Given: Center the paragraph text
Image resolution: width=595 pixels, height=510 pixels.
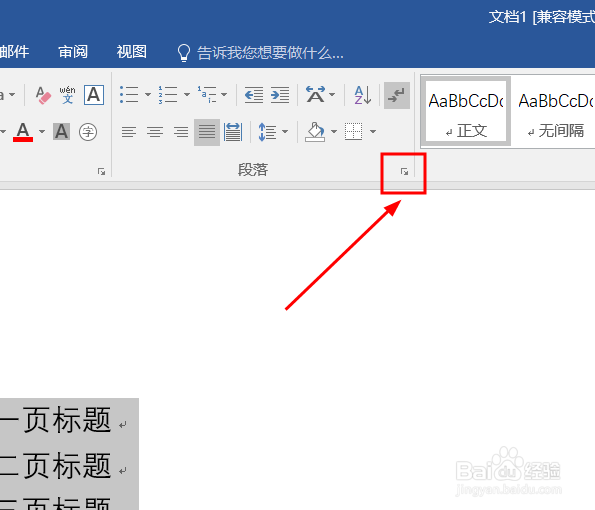Looking at the screenshot, I should [155, 132].
